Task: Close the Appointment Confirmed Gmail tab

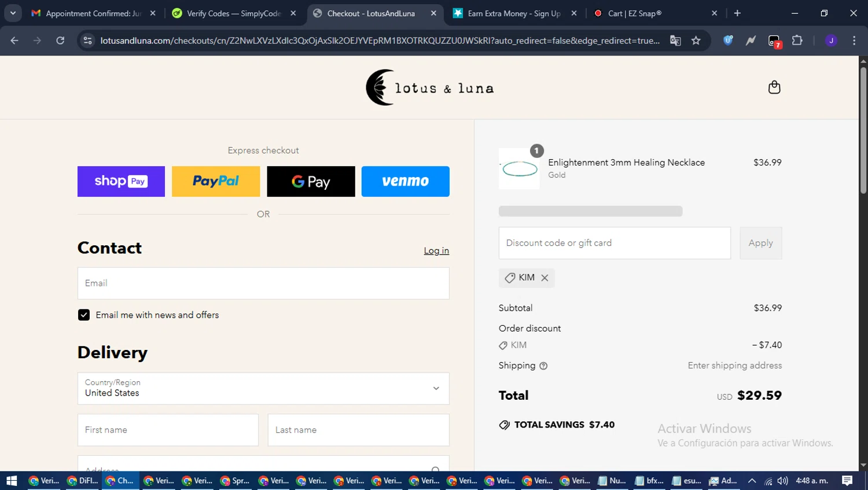Action: 153,13
